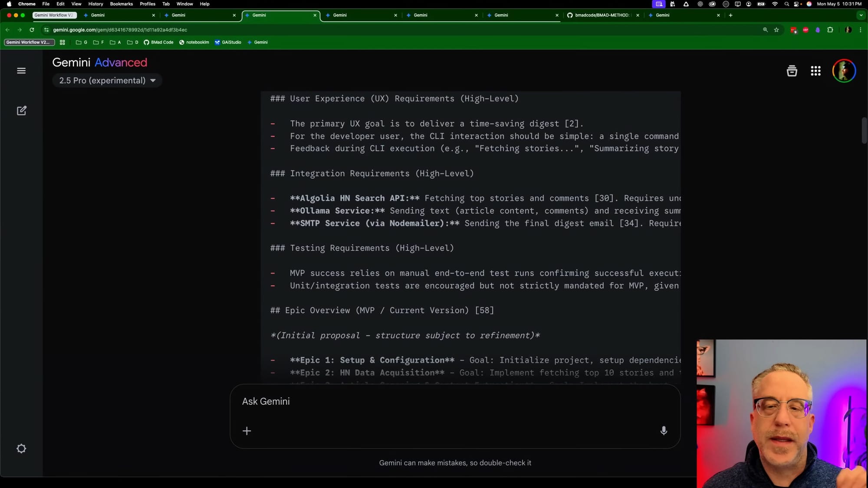
Task: Open the main hamburger menu
Action: (x=21, y=71)
